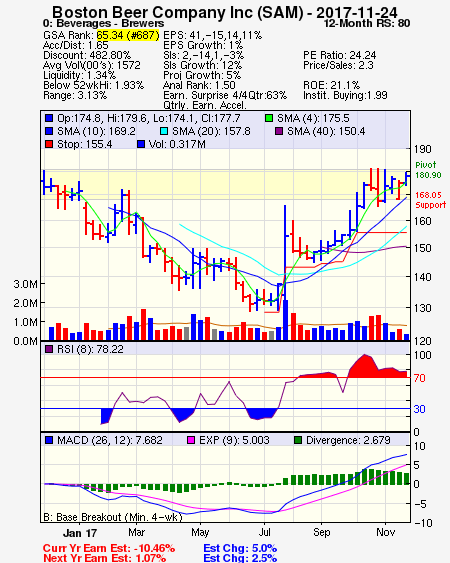Click the blue Vol legend swatch
450x563 pixels.
click(141, 144)
